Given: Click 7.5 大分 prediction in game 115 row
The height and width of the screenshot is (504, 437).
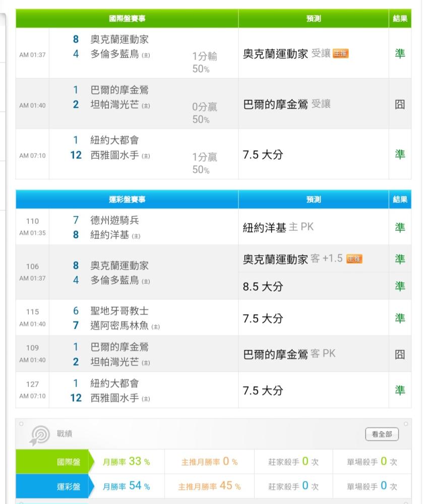Looking at the screenshot, I should (263, 319).
